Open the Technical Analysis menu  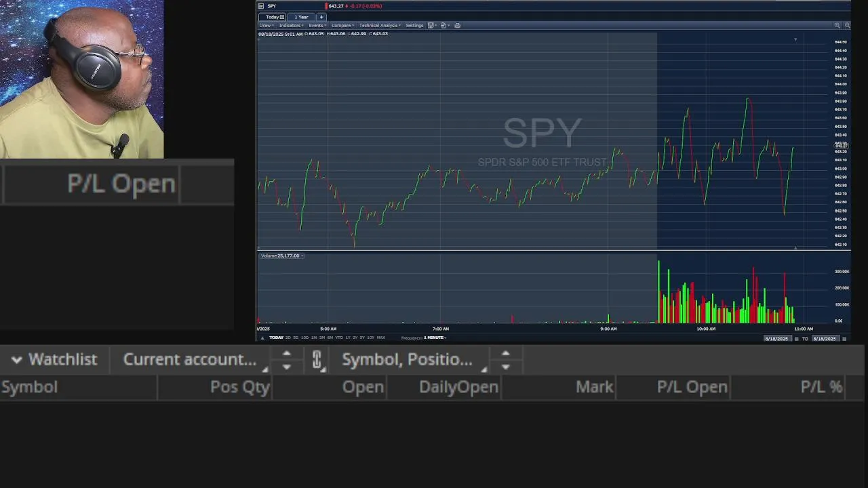380,26
